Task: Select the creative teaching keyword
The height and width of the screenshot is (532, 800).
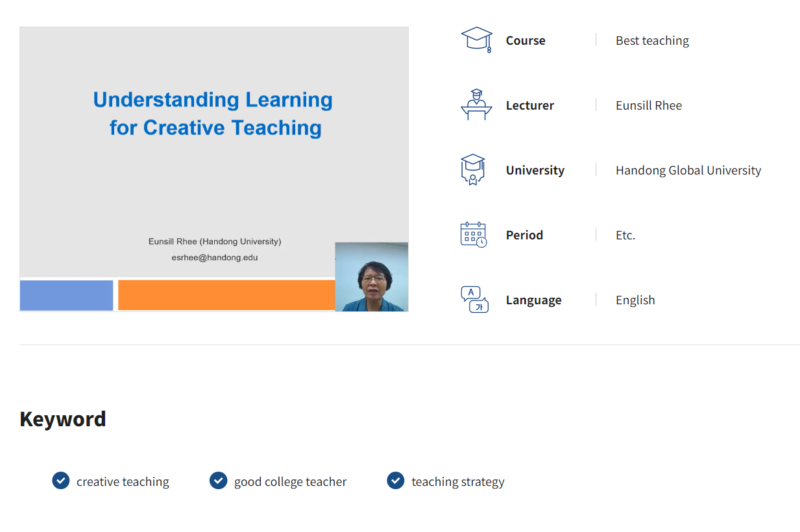Action: click(x=123, y=481)
